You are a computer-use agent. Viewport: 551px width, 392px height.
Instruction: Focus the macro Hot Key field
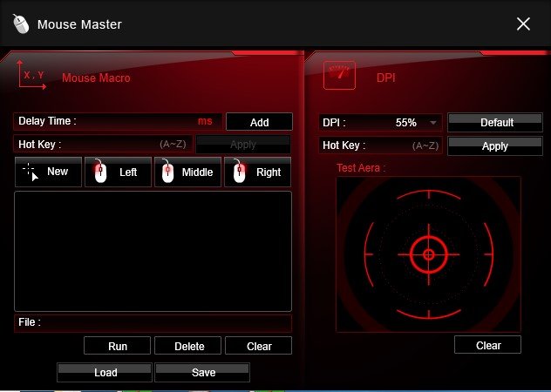tap(103, 144)
